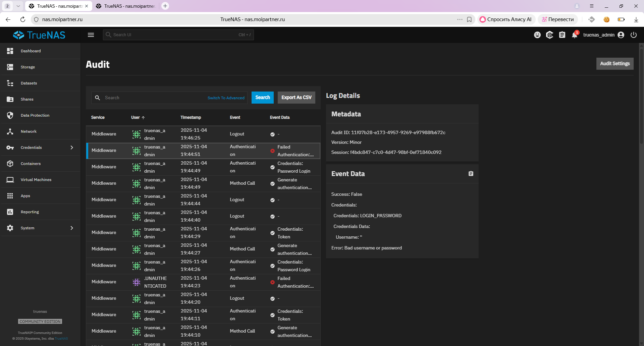The image size is (644, 346).
Task: Open the Storage menu item
Action: tap(28, 67)
